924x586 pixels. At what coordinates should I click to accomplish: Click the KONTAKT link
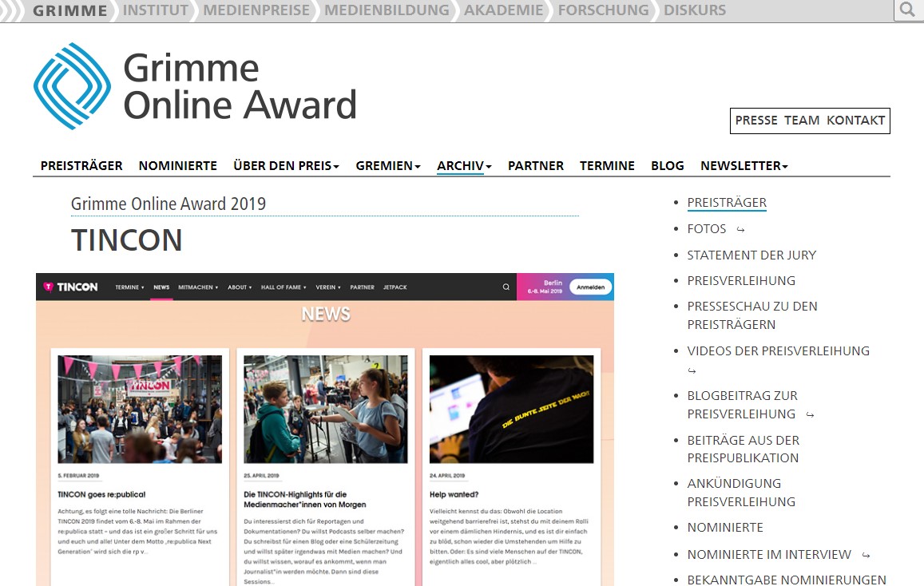[855, 120]
